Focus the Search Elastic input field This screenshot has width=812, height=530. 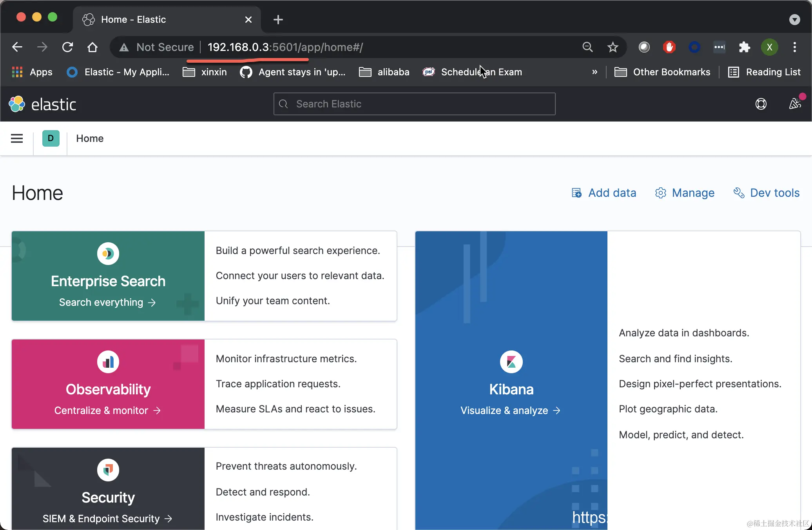click(414, 104)
